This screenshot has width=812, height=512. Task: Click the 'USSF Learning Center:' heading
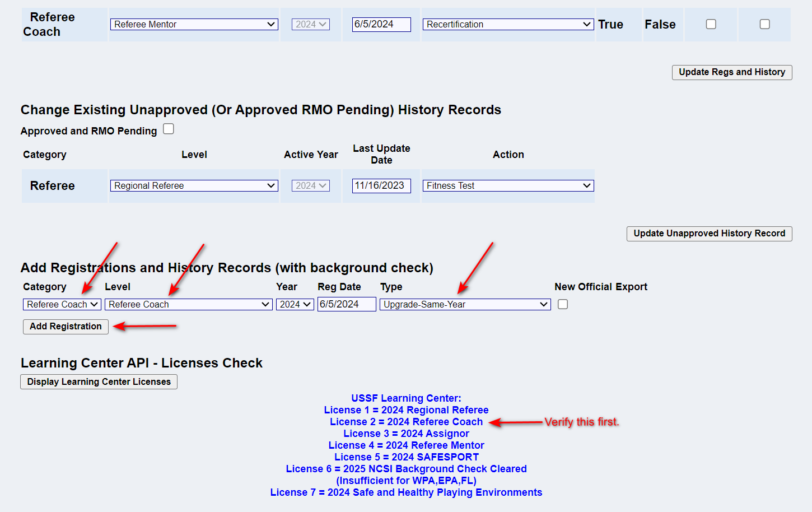407,398
